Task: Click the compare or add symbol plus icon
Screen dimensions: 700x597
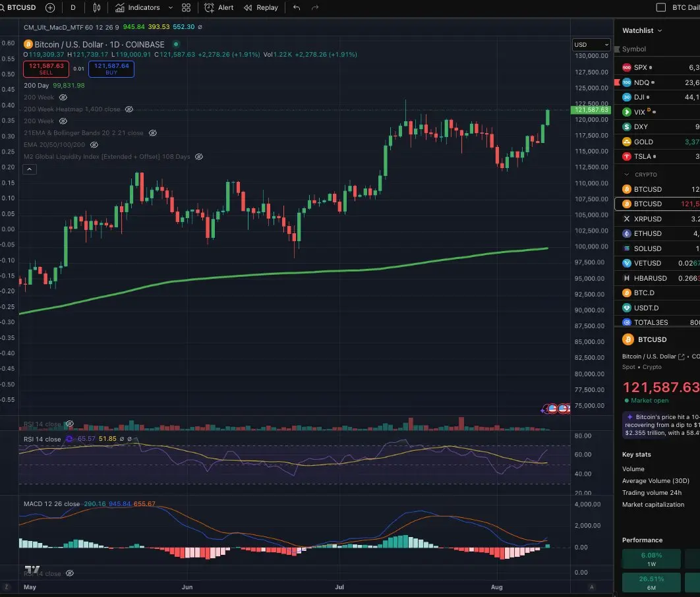Action: (x=51, y=8)
